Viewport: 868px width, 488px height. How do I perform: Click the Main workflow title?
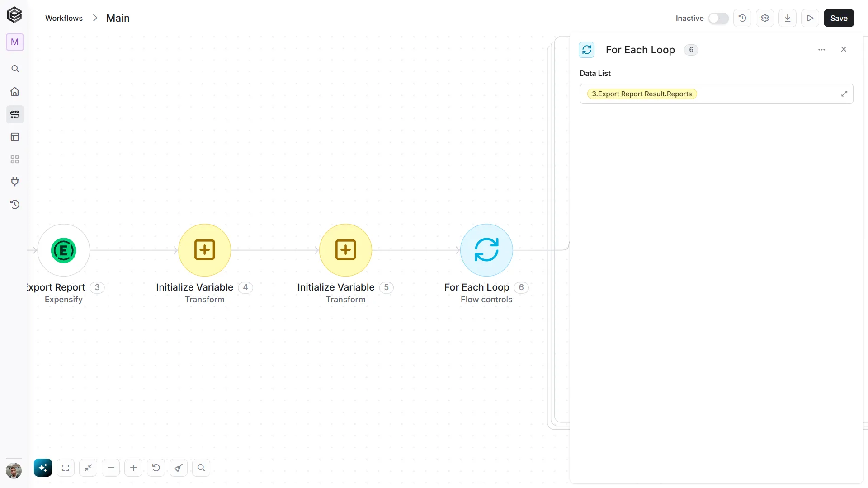point(118,18)
